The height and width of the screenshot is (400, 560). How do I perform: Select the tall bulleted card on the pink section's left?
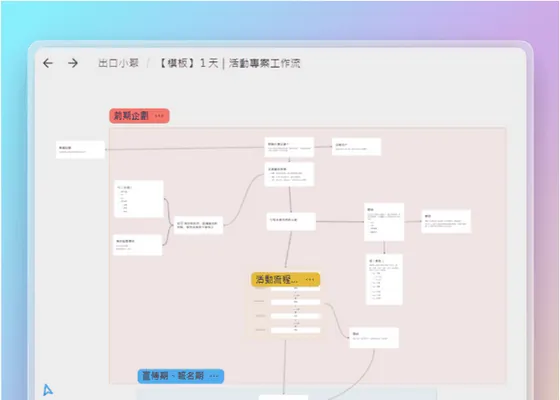pyautogui.click(x=139, y=199)
